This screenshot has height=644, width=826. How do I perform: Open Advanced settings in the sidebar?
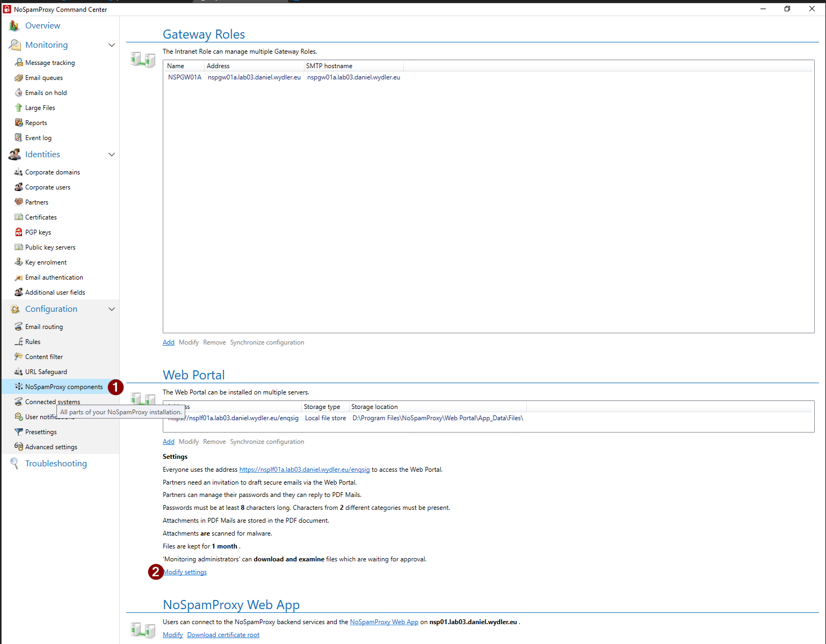click(51, 447)
